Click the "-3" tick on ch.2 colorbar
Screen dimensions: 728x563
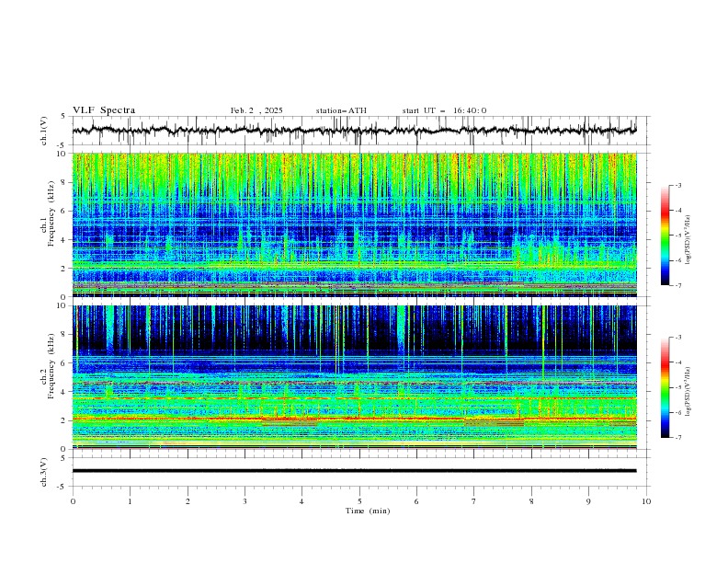click(678, 338)
